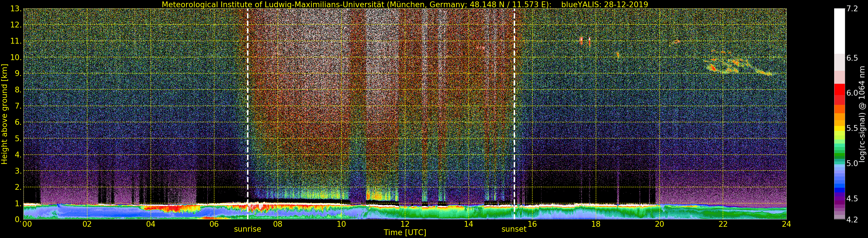Click the '10' time tick label
Screen dimensions: 868x238
pyautogui.click(x=341, y=224)
